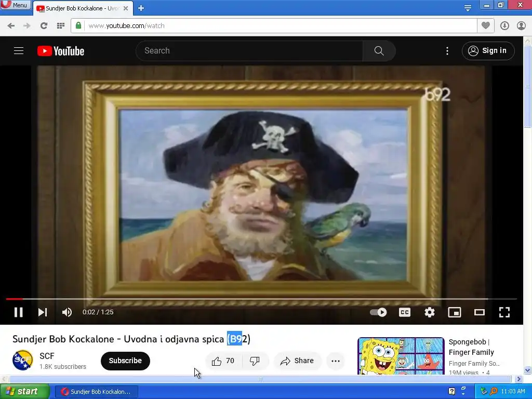Go back to the previous page

point(11,26)
